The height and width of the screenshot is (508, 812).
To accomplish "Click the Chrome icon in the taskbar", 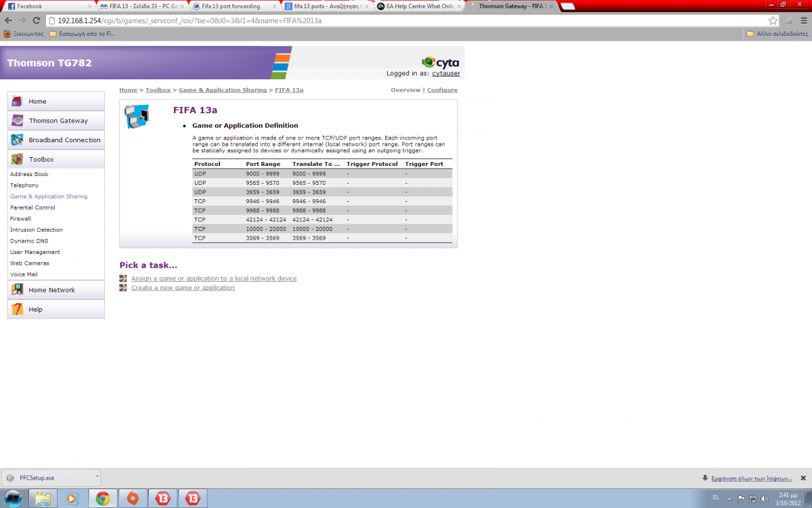I will click(x=103, y=499).
